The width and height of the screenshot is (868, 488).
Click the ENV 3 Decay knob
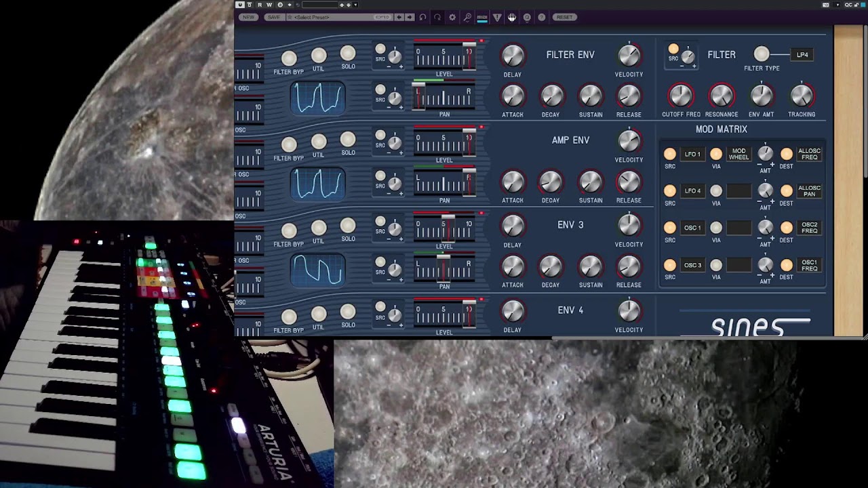click(551, 266)
